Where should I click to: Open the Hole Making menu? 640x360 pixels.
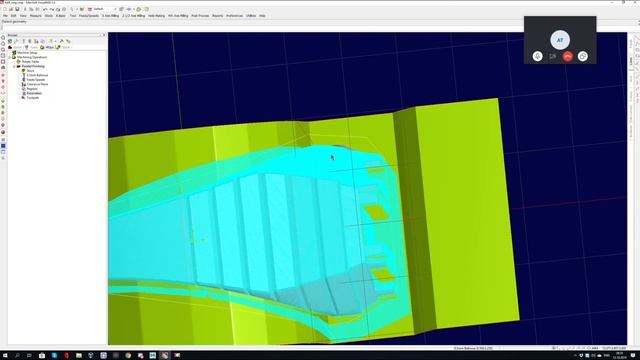pos(156,16)
